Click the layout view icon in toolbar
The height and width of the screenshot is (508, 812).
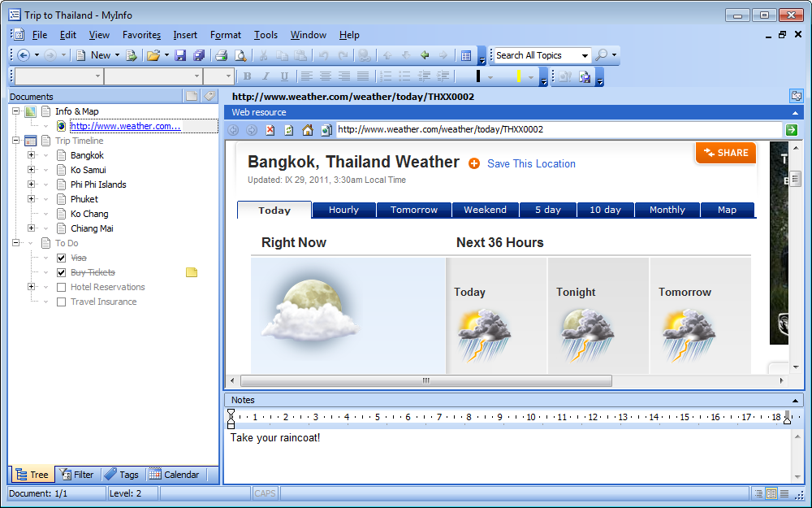tap(466, 55)
